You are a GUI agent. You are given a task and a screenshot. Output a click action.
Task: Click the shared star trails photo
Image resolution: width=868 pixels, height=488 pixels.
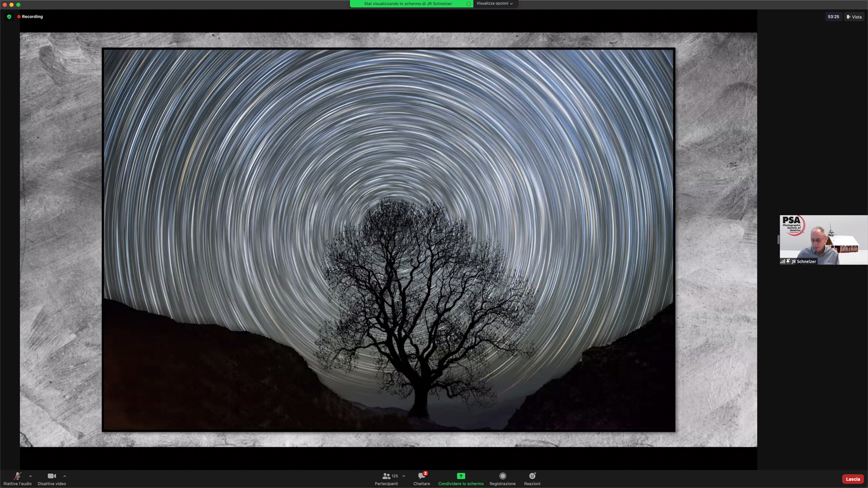pos(388,240)
